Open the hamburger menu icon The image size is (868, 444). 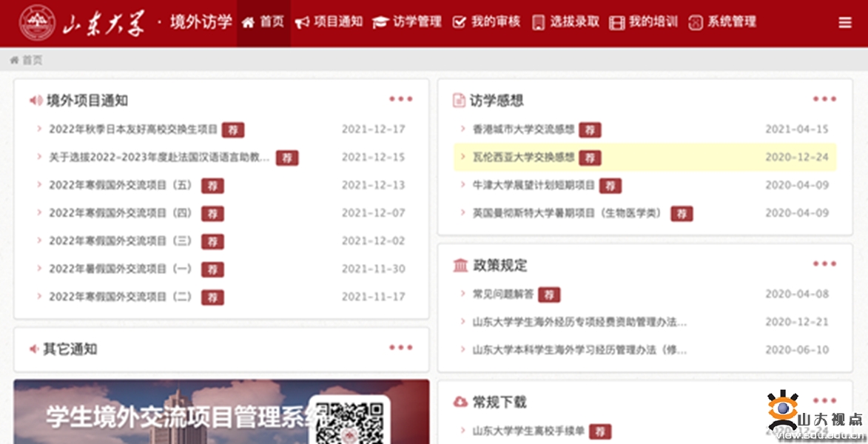[x=844, y=23]
